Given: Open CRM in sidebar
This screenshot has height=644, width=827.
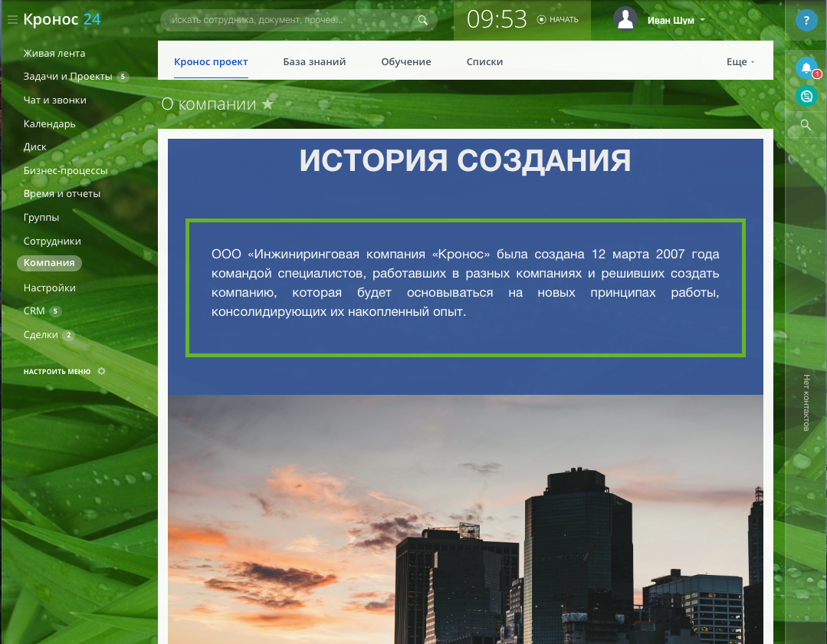Looking at the screenshot, I should (34, 311).
